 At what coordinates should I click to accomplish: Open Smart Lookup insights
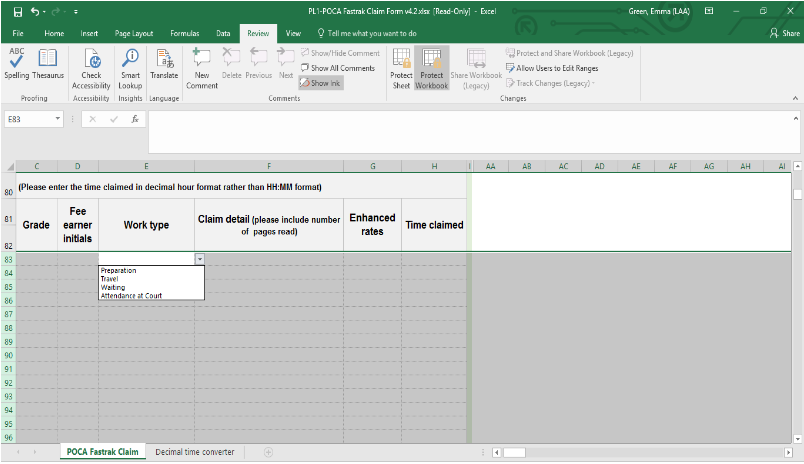tap(130, 65)
